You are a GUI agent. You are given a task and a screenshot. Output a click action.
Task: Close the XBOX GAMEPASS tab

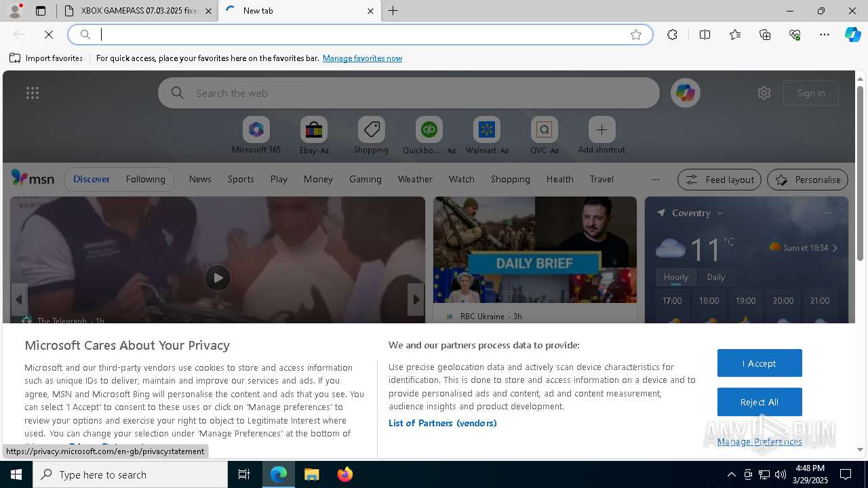click(208, 11)
